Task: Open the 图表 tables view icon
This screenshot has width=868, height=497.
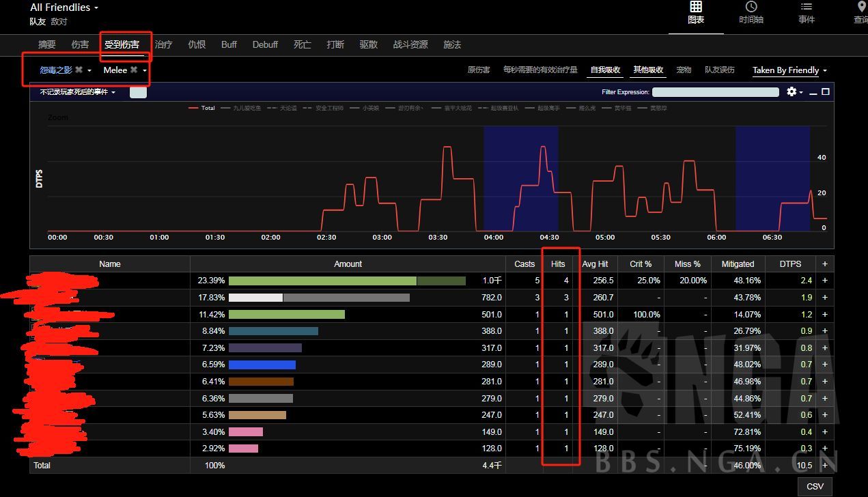Action: pyautogui.click(x=695, y=12)
